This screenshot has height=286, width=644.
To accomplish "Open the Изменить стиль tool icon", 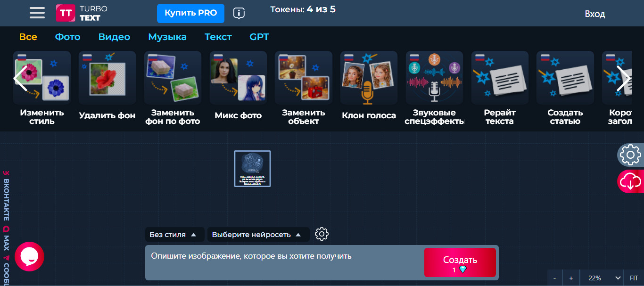I will [42, 78].
